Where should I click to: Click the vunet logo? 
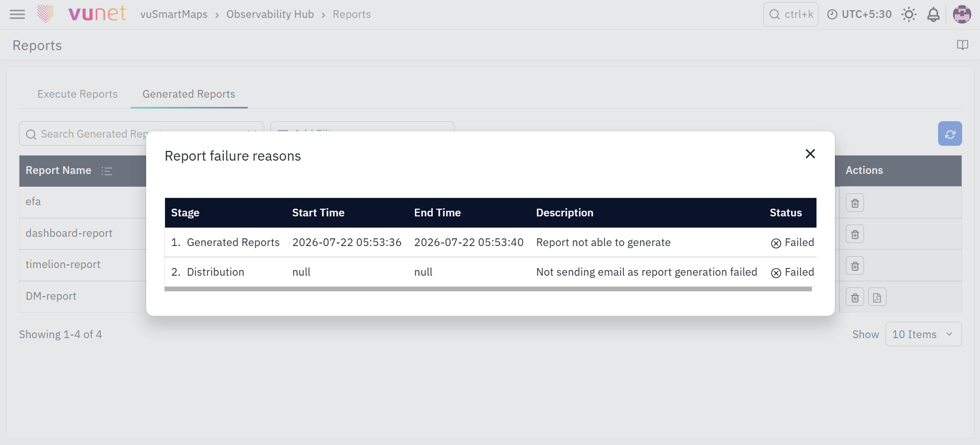click(82, 14)
